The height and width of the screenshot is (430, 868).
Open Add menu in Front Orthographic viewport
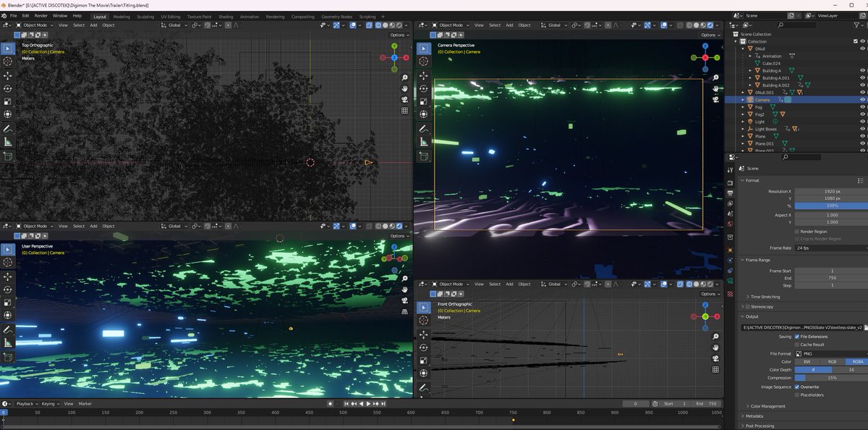tap(509, 284)
